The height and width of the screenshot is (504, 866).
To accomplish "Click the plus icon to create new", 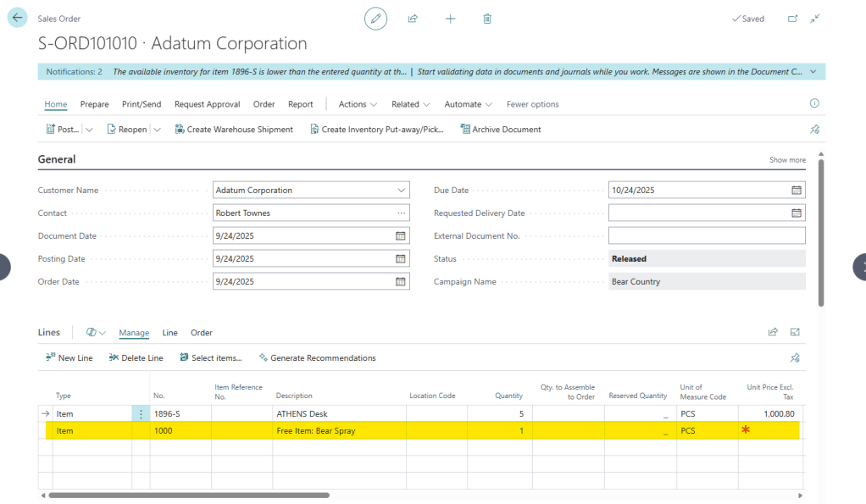I will (450, 18).
